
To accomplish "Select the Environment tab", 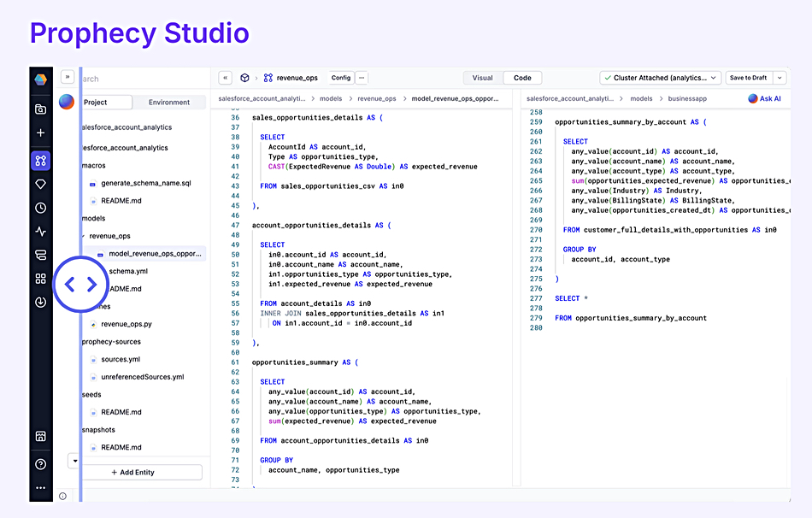I will point(169,102).
